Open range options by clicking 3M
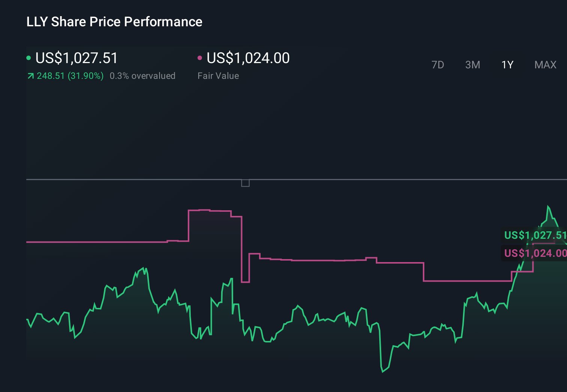The image size is (567, 392). click(472, 65)
